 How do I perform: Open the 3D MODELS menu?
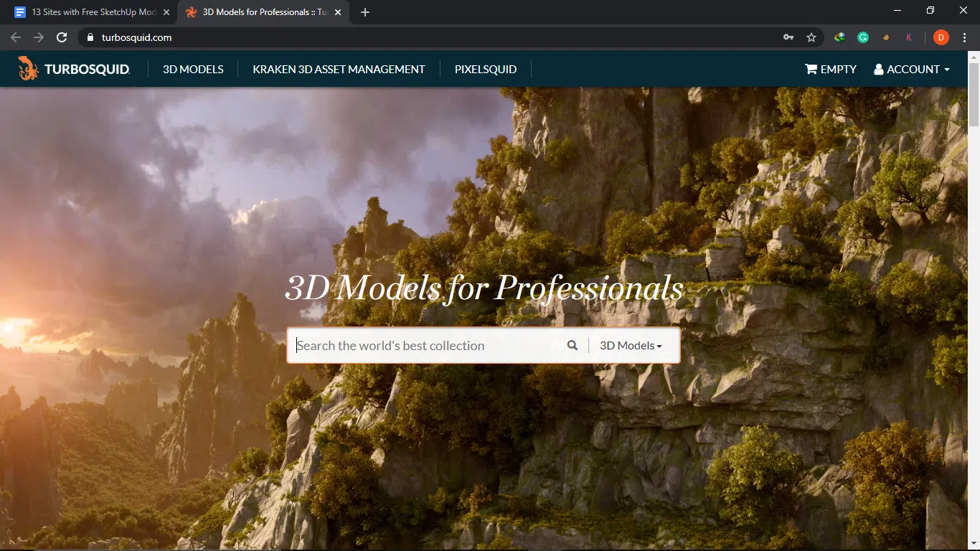pos(193,69)
